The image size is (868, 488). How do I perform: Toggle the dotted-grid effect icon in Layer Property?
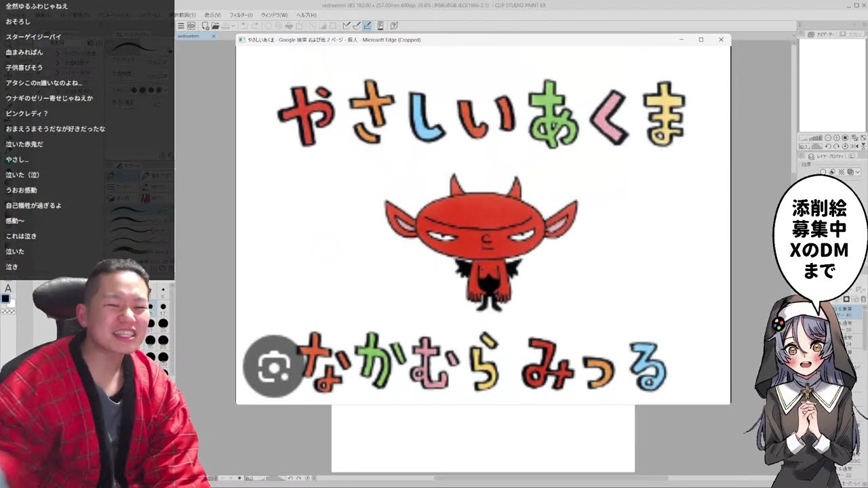click(842, 172)
